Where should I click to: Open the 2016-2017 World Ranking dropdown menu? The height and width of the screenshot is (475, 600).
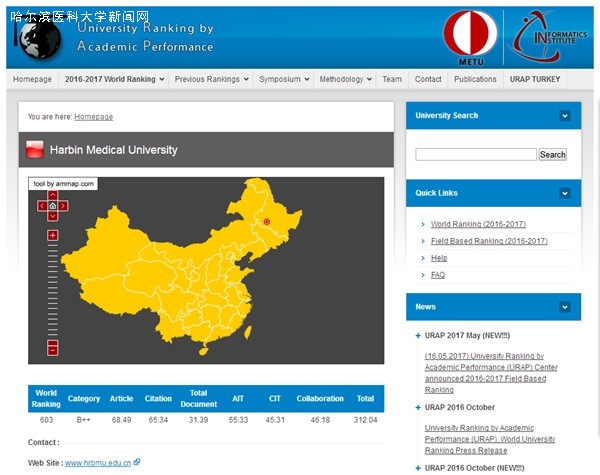point(114,79)
